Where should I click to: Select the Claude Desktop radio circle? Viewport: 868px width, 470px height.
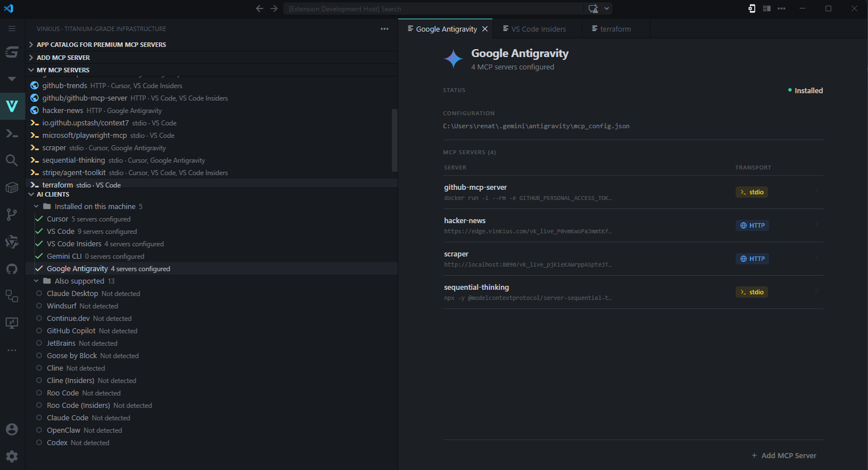tap(39, 294)
